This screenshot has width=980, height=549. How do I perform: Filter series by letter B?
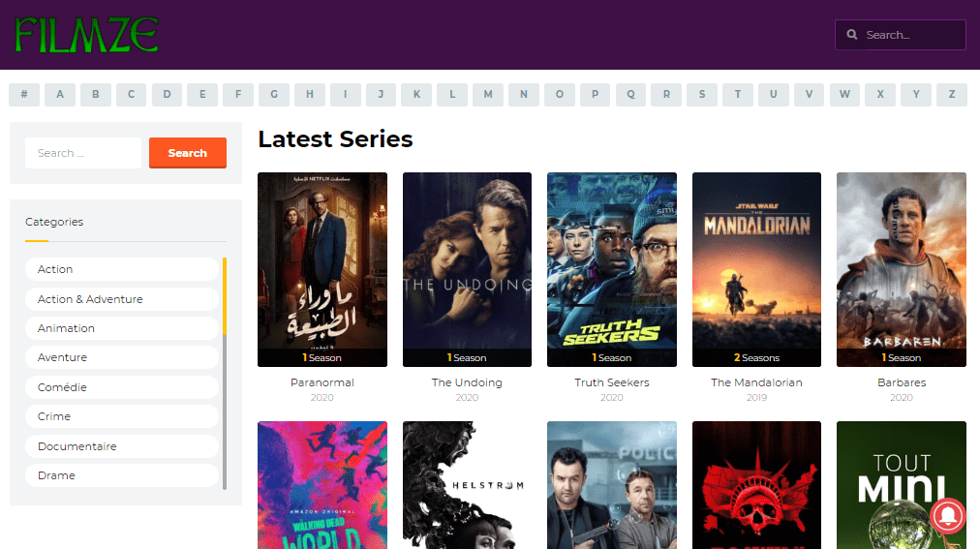point(96,94)
